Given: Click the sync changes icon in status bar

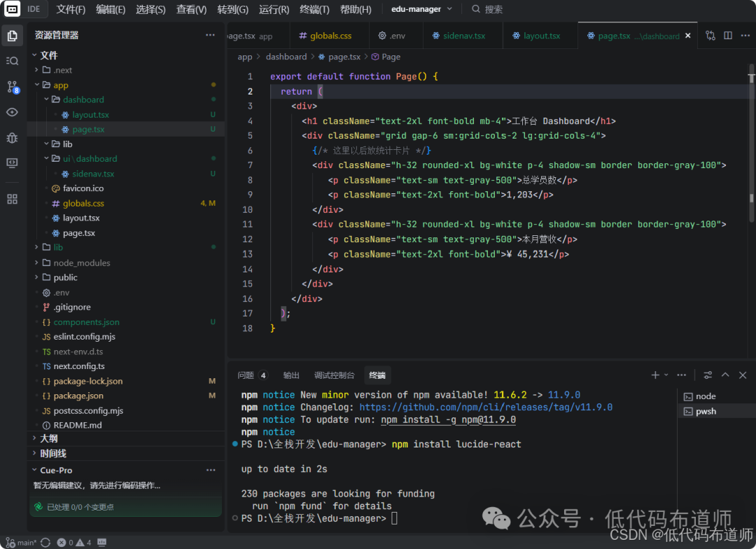Looking at the screenshot, I should click(x=45, y=543).
